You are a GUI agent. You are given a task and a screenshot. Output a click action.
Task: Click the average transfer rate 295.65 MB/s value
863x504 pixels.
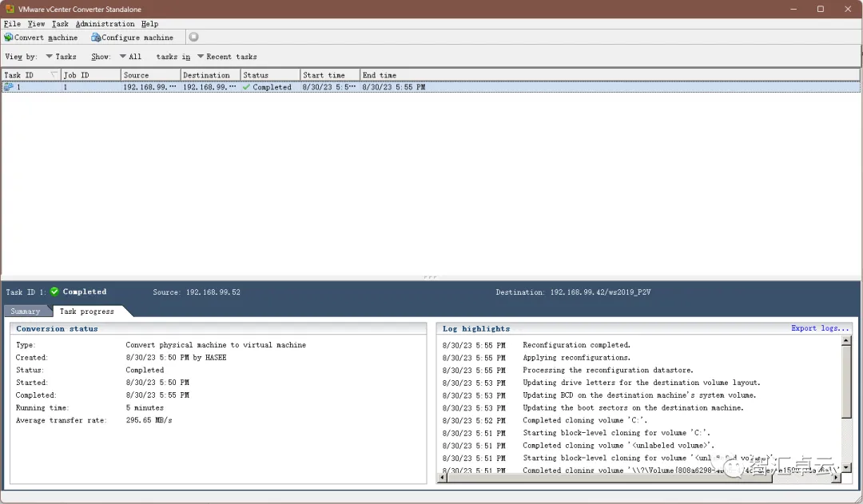pyautogui.click(x=149, y=420)
